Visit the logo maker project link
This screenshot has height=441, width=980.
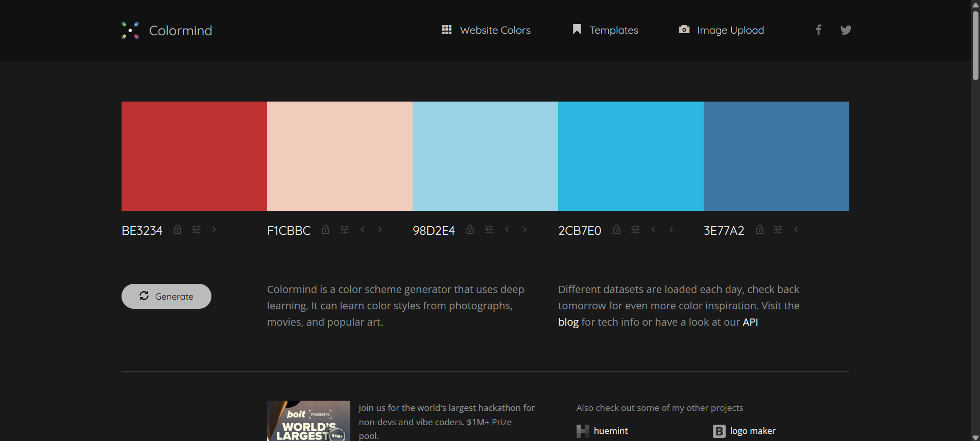coord(753,431)
